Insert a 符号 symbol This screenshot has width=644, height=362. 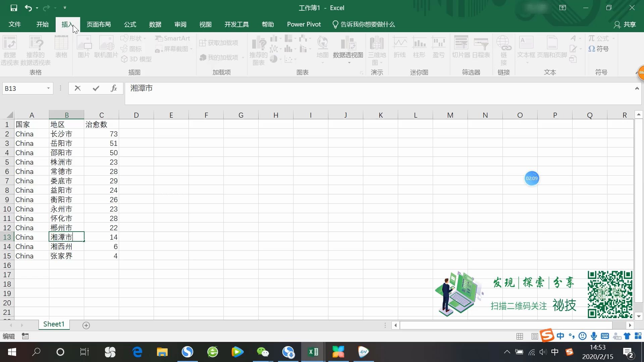(599, 49)
